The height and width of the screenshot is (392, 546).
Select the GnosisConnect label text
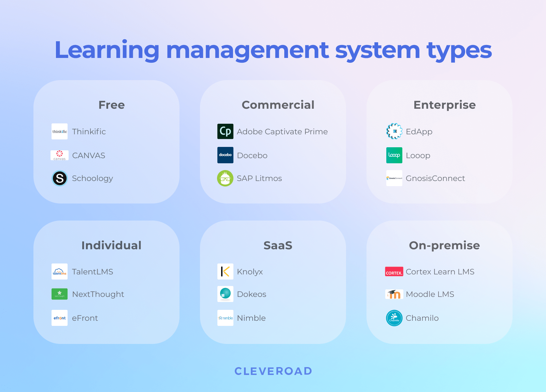(x=435, y=178)
